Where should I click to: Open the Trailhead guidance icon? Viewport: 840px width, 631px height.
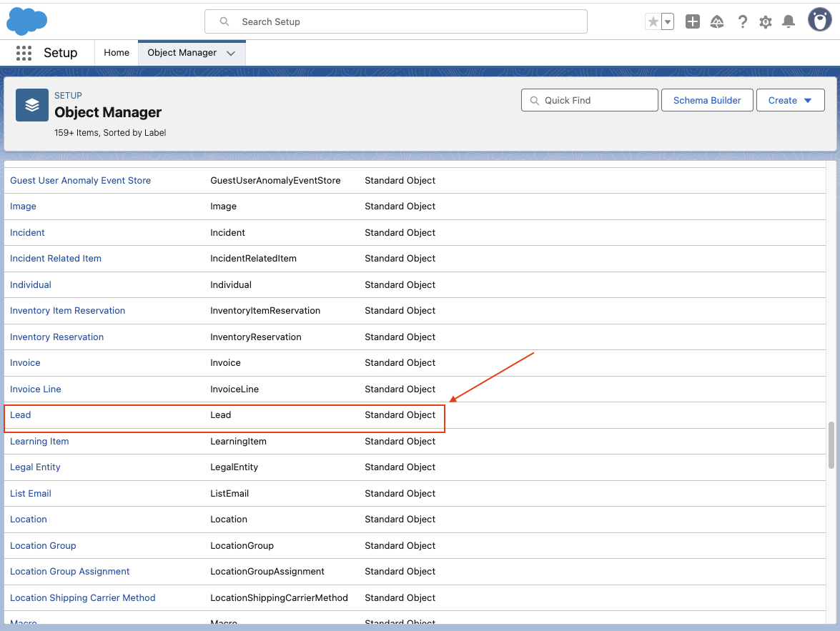[717, 22]
